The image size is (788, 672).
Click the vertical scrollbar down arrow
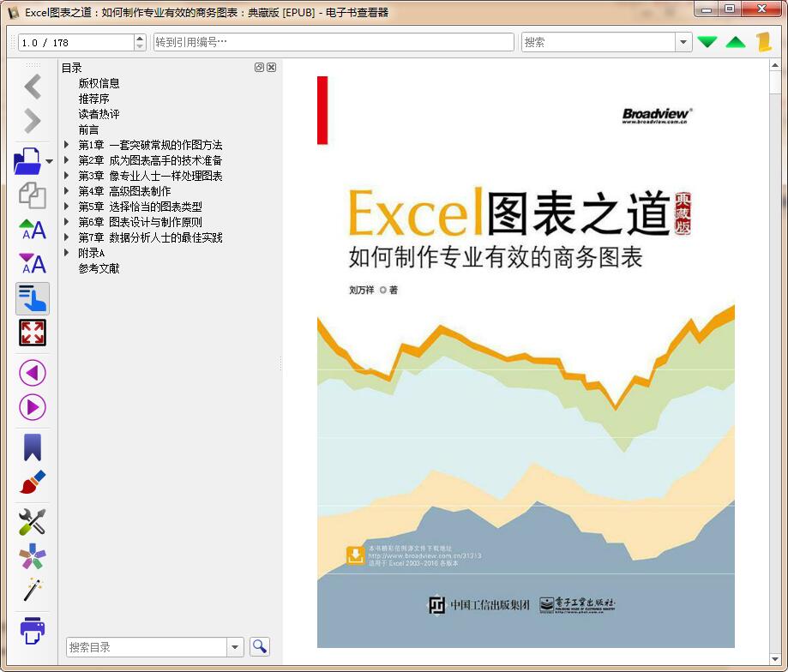click(x=775, y=659)
